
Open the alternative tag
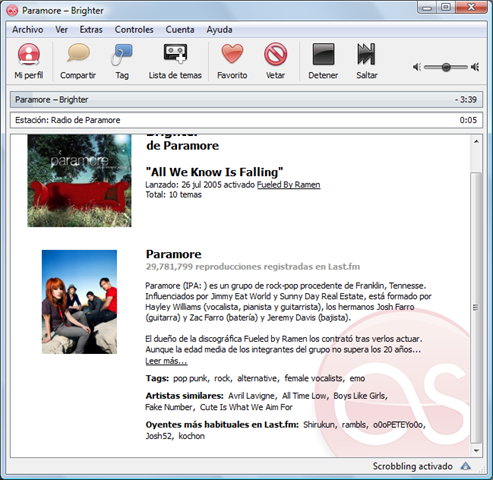258,378
